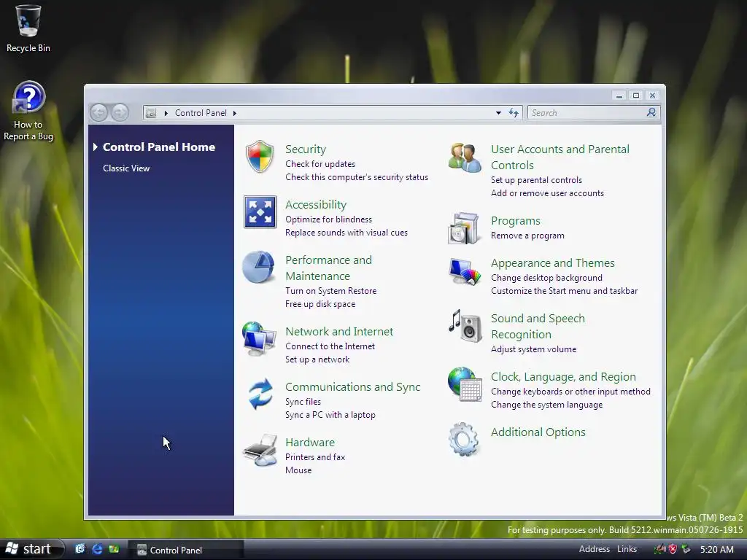Open Network and Internet globe icon
Screen dimensions: 747x560
pyautogui.click(x=259, y=338)
